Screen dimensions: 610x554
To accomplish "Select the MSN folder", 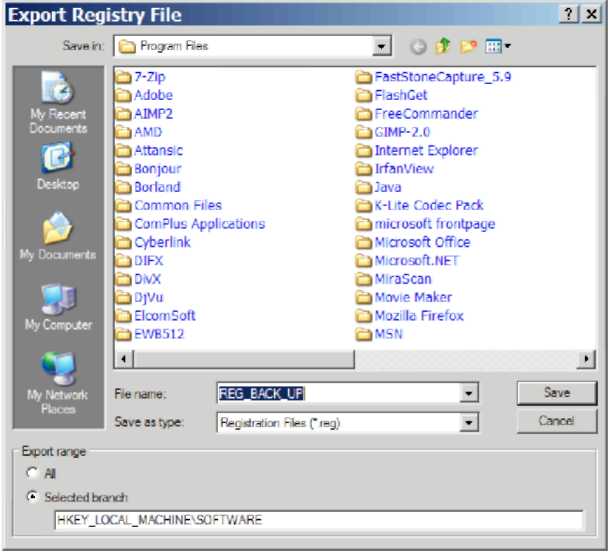I will click(379, 334).
